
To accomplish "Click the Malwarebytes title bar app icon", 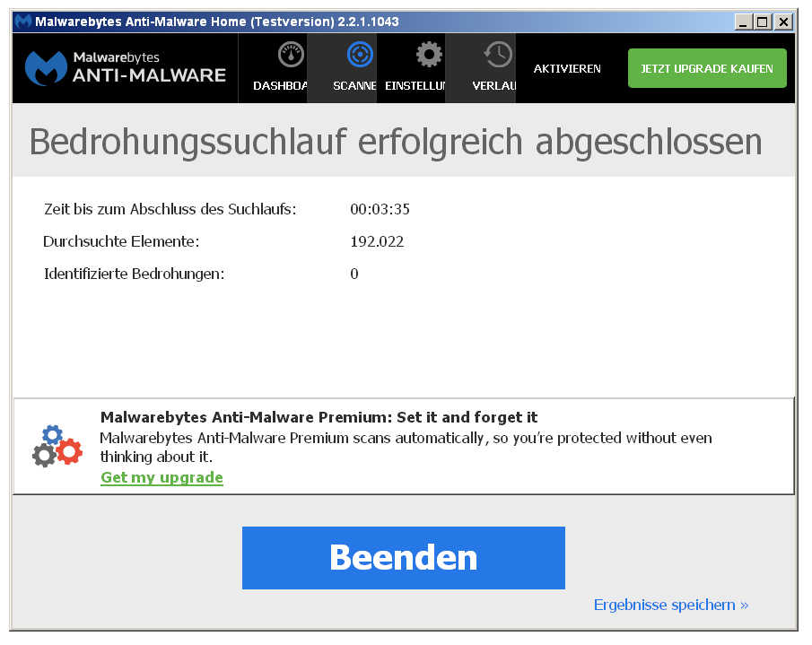I will click(x=22, y=22).
